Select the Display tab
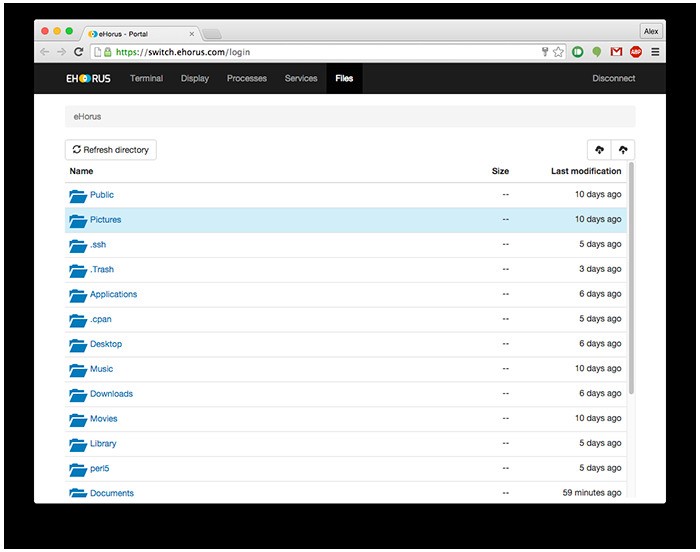This screenshot has width=700, height=552. [x=195, y=78]
